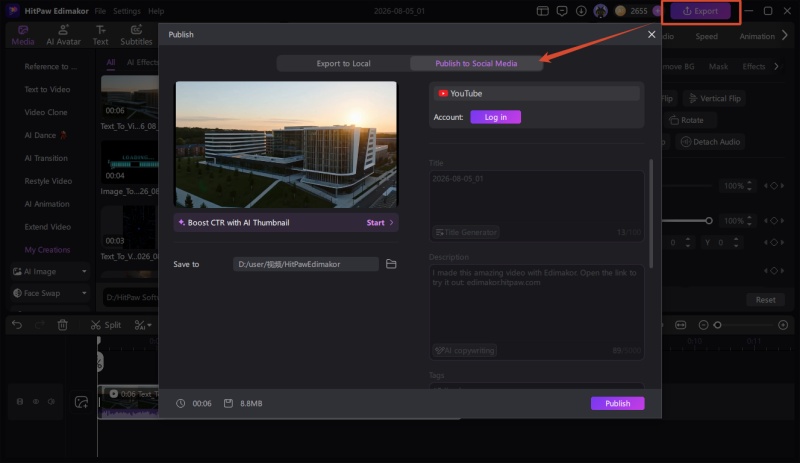800x463 pixels.
Task: Click the file size icon next to 8.8MB
Action: (x=229, y=403)
